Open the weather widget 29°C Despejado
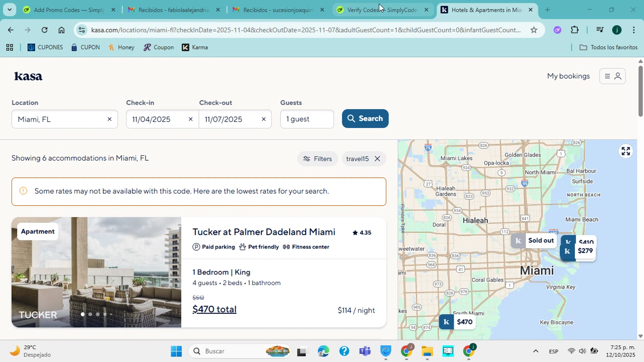The height and width of the screenshot is (362, 644). click(30, 351)
